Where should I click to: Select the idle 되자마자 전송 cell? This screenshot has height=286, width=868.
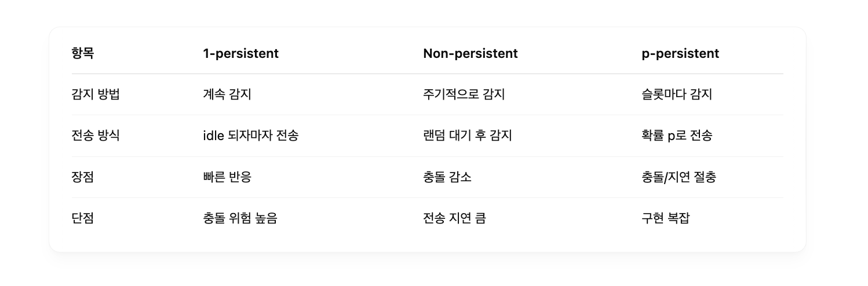251,135
